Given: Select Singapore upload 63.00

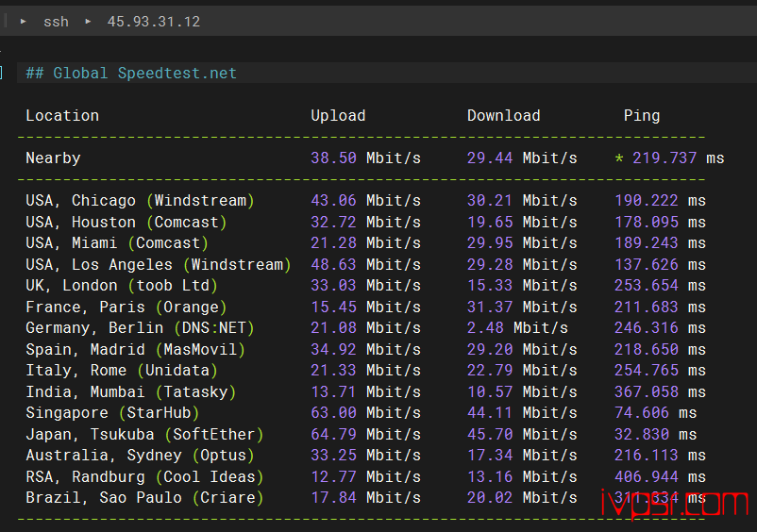Looking at the screenshot, I should [x=333, y=413].
